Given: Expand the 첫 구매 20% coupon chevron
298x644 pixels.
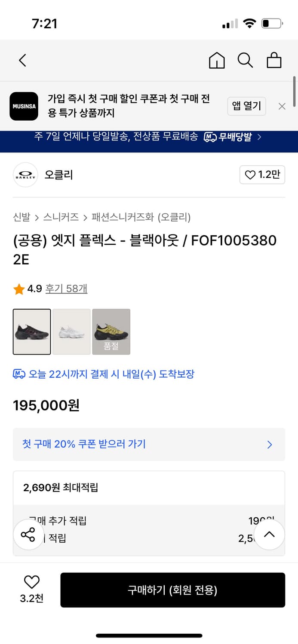Looking at the screenshot, I should pos(269,444).
